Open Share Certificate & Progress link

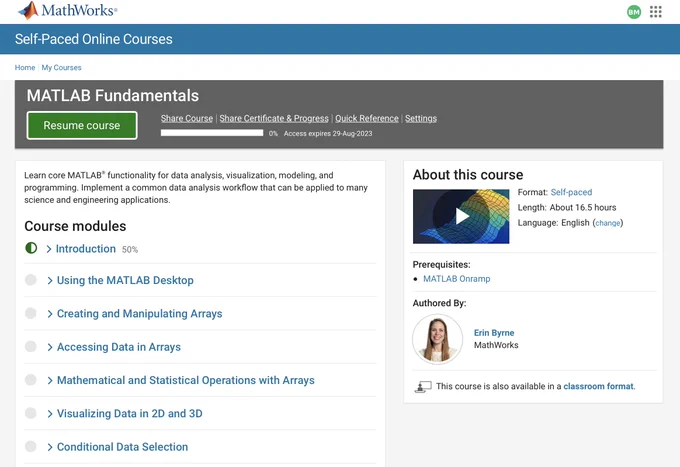click(274, 118)
